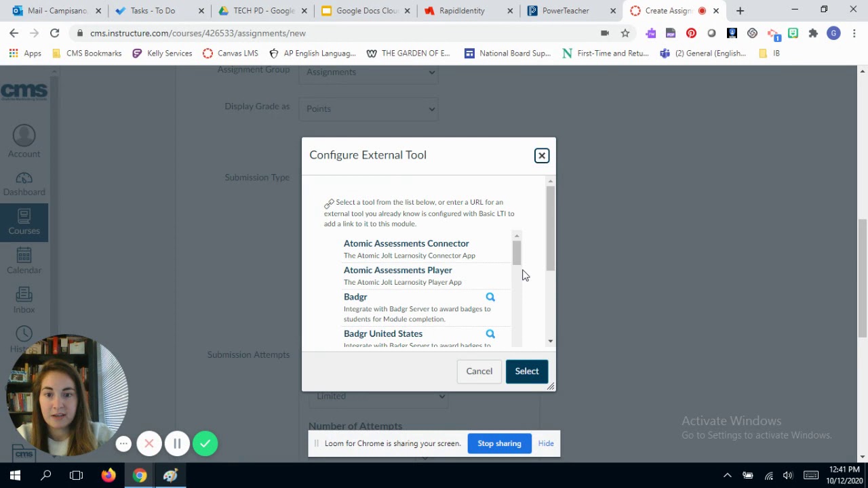
Task: Bookmark this page with the star
Action: click(625, 33)
